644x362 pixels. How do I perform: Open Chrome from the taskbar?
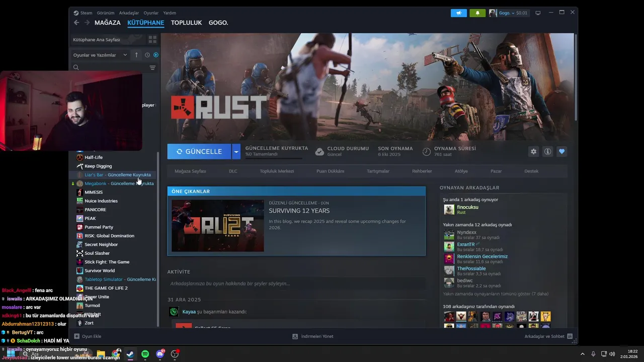[x=116, y=354]
